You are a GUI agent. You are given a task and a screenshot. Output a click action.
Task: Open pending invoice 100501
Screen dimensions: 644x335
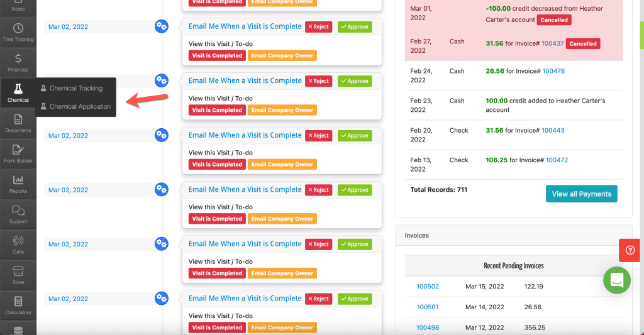pos(428,307)
